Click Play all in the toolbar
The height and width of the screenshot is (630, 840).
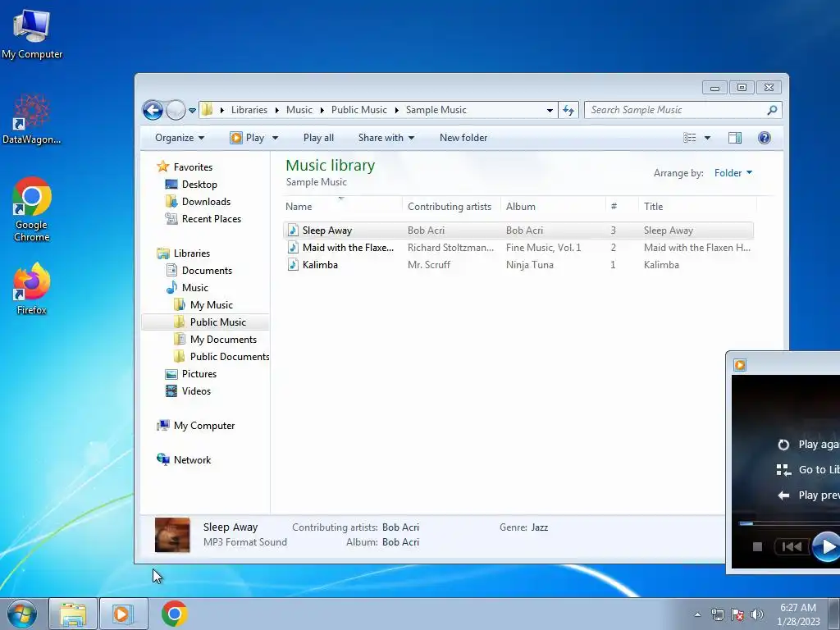[x=318, y=138]
